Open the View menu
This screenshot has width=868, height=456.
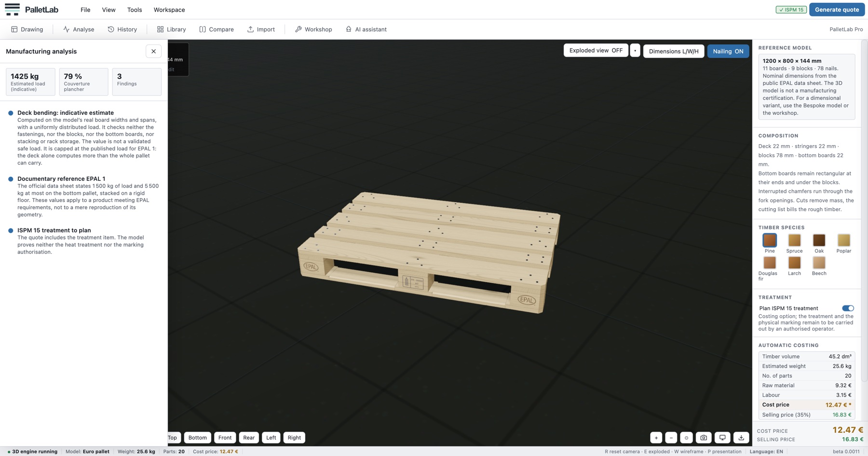[x=108, y=10]
